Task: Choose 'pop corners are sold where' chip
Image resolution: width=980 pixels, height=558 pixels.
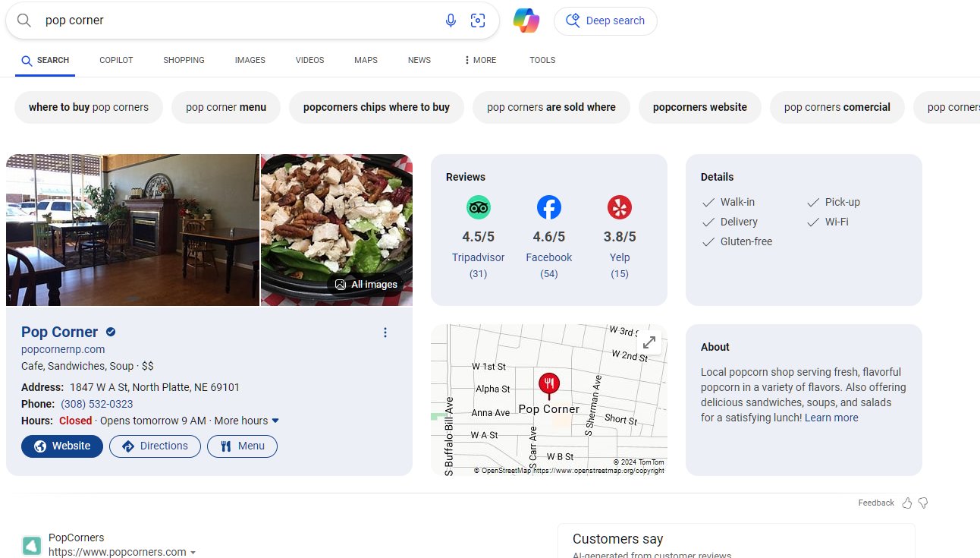Action: click(x=551, y=107)
